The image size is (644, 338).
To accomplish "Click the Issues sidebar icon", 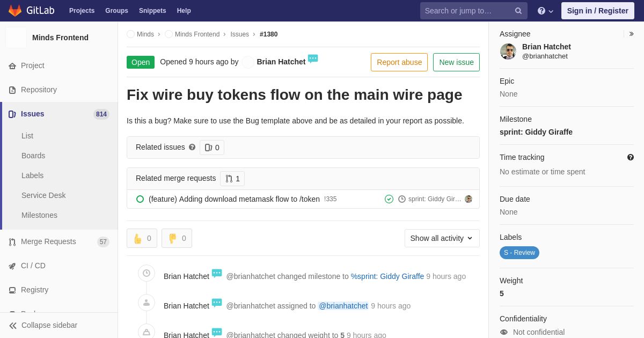I will (12, 114).
